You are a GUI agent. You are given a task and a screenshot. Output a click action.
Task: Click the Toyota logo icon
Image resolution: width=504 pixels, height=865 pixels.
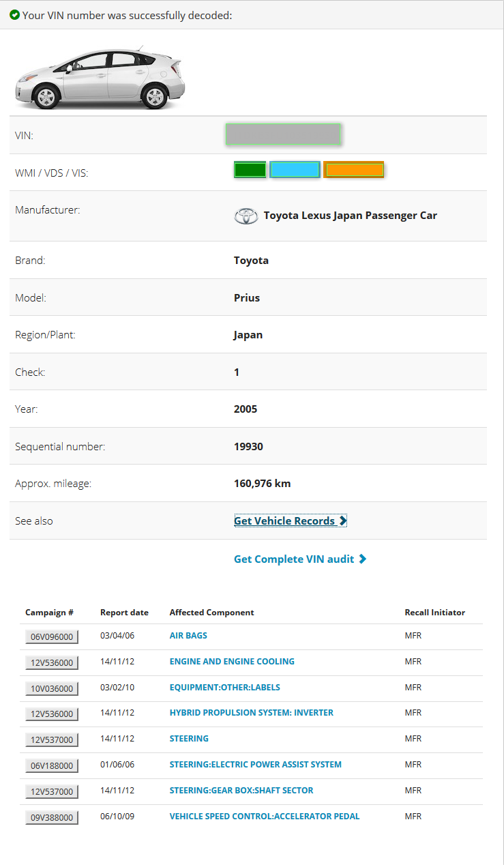click(246, 216)
